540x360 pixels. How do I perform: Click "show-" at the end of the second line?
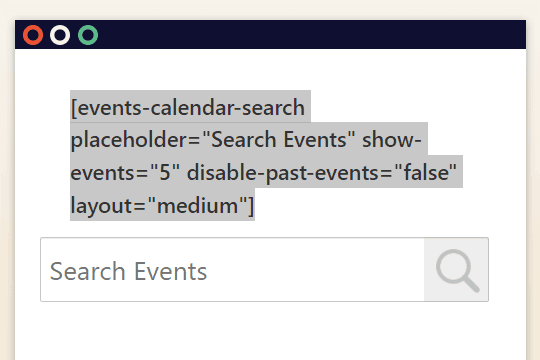point(392,140)
